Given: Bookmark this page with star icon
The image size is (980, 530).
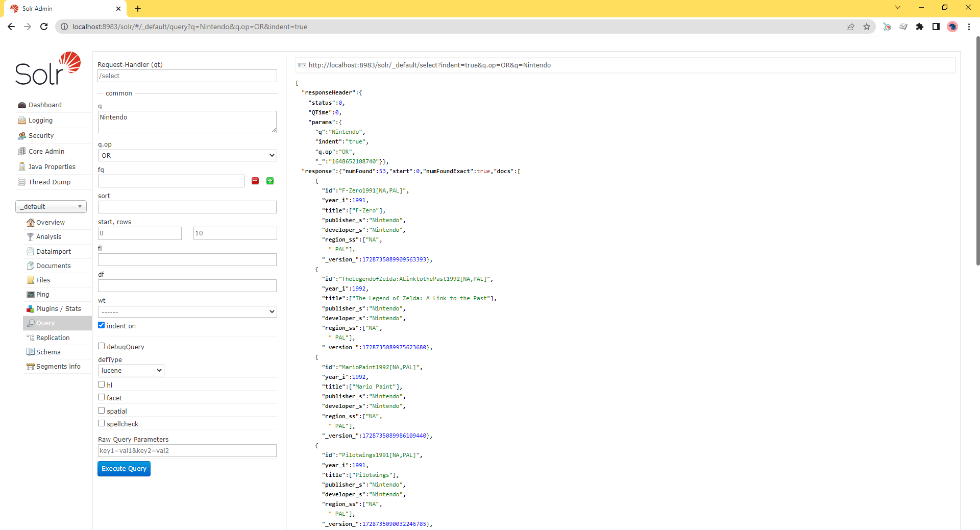Looking at the screenshot, I should [x=867, y=27].
